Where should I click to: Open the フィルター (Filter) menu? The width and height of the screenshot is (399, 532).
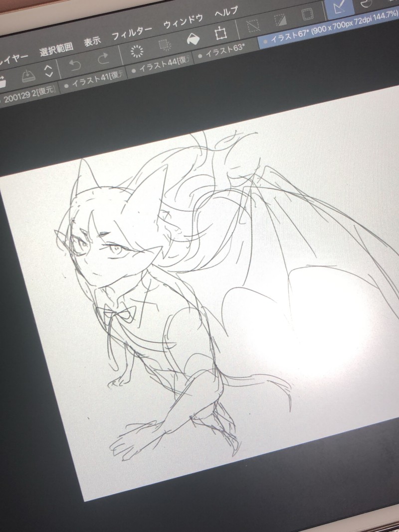(x=132, y=33)
